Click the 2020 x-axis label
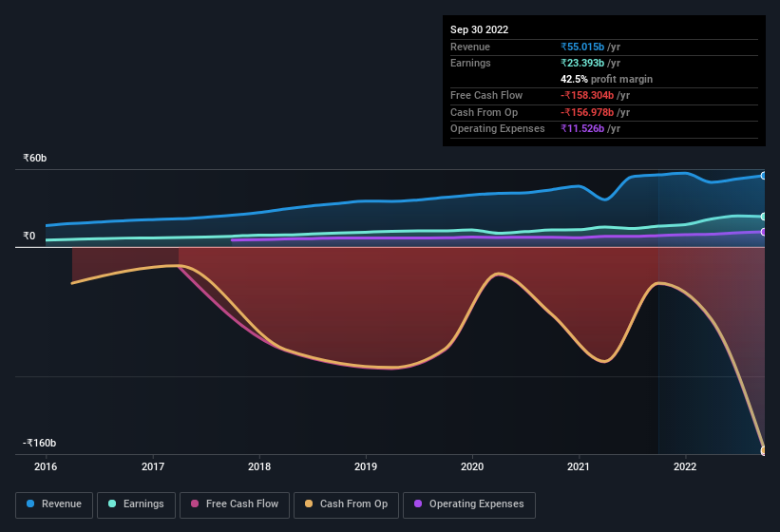This screenshot has width=780, height=532. (472, 466)
